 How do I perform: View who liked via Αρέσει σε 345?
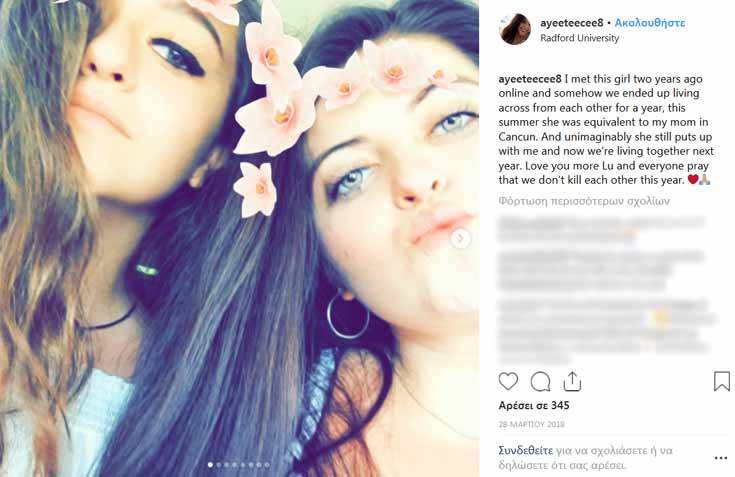click(534, 406)
